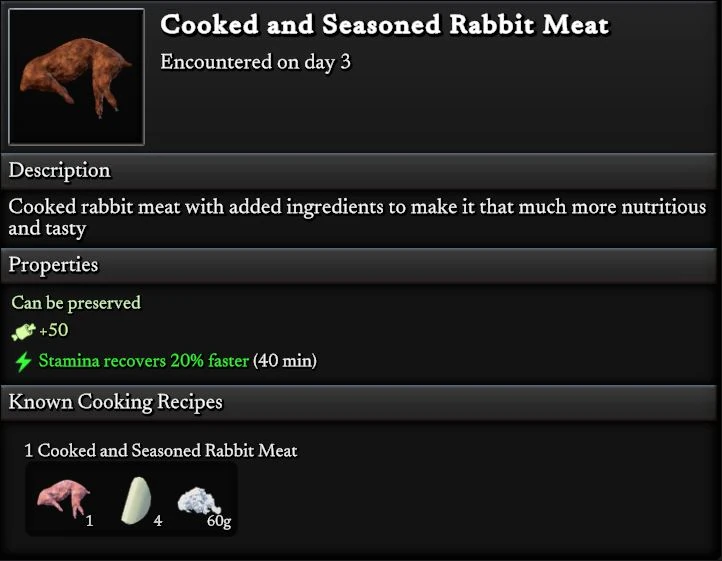Click the garlic quantity number 4
722x561 pixels.
(158, 521)
